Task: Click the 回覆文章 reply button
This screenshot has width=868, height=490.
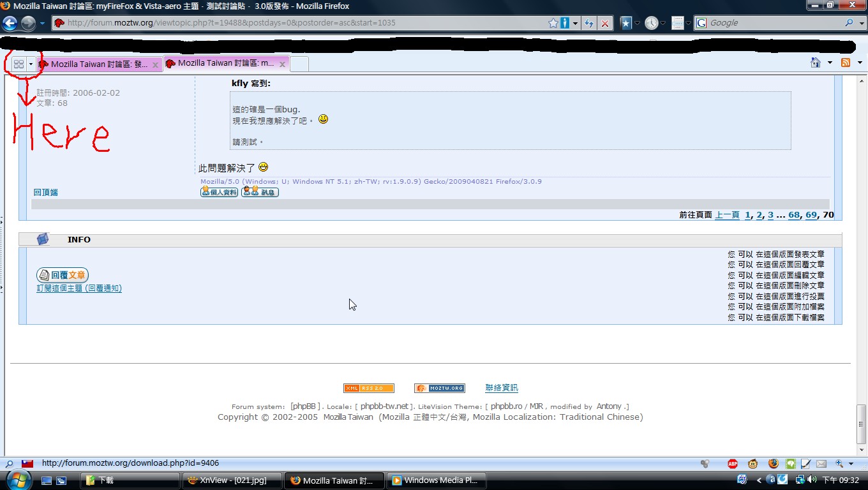Action: click(63, 275)
